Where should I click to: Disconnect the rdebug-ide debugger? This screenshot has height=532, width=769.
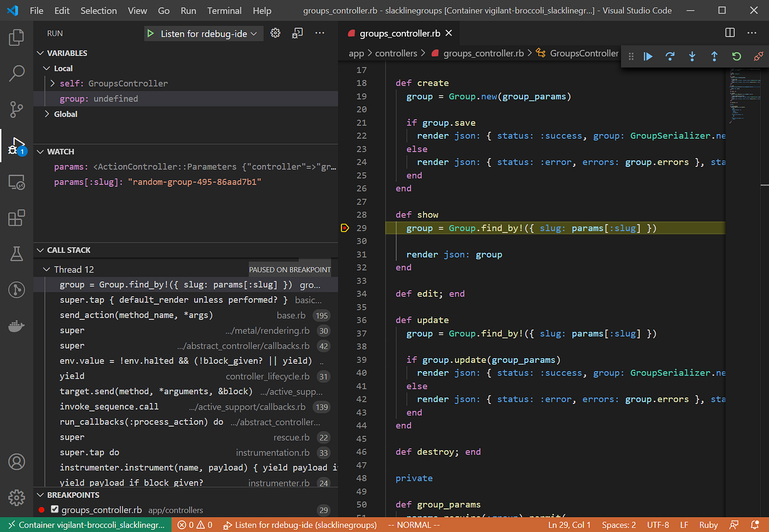(759, 56)
